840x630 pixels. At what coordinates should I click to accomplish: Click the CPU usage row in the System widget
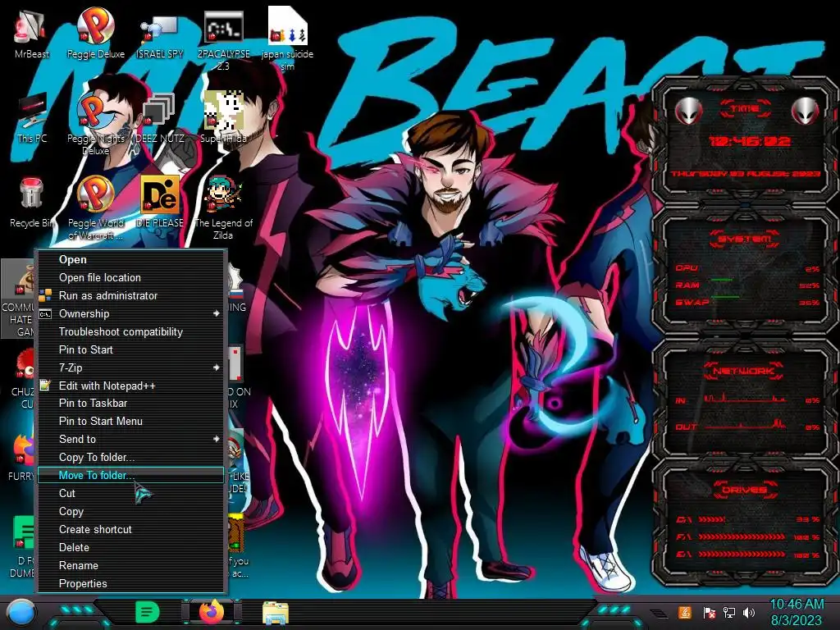(x=748, y=268)
